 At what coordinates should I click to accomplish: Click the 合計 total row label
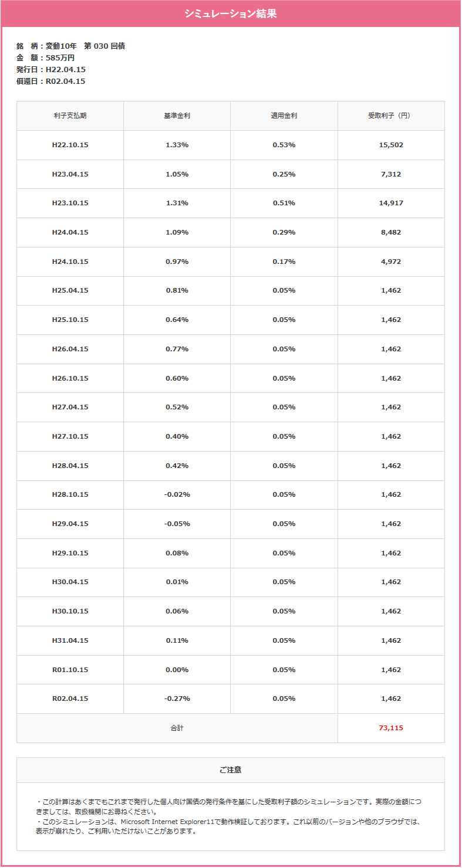pyautogui.click(x=177, y=728)
